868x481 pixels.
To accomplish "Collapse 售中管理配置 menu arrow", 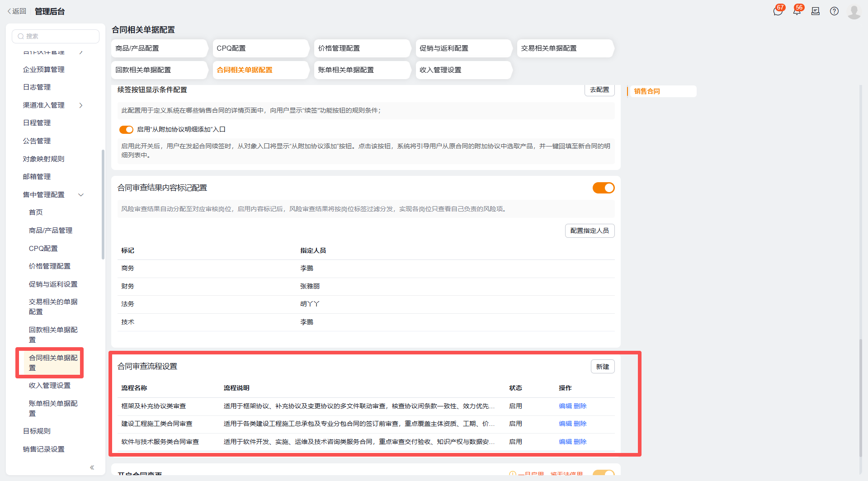I will [x=81, y=195].
